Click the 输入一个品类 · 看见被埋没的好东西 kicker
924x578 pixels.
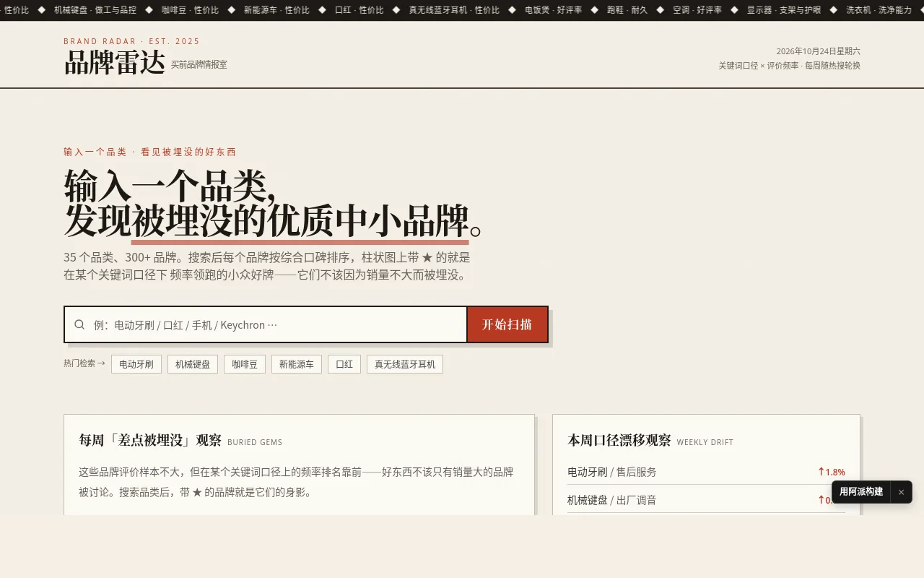(150, 152)
